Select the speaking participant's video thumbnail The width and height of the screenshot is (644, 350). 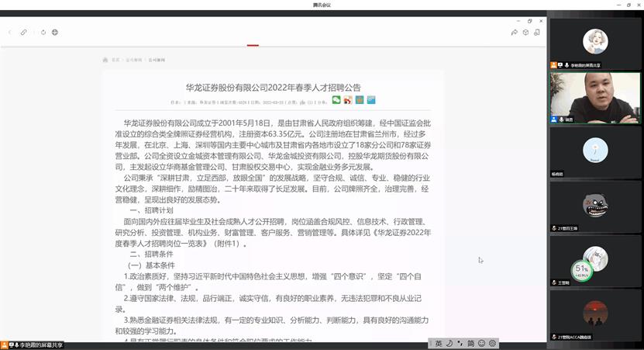(x=594, y=98)
